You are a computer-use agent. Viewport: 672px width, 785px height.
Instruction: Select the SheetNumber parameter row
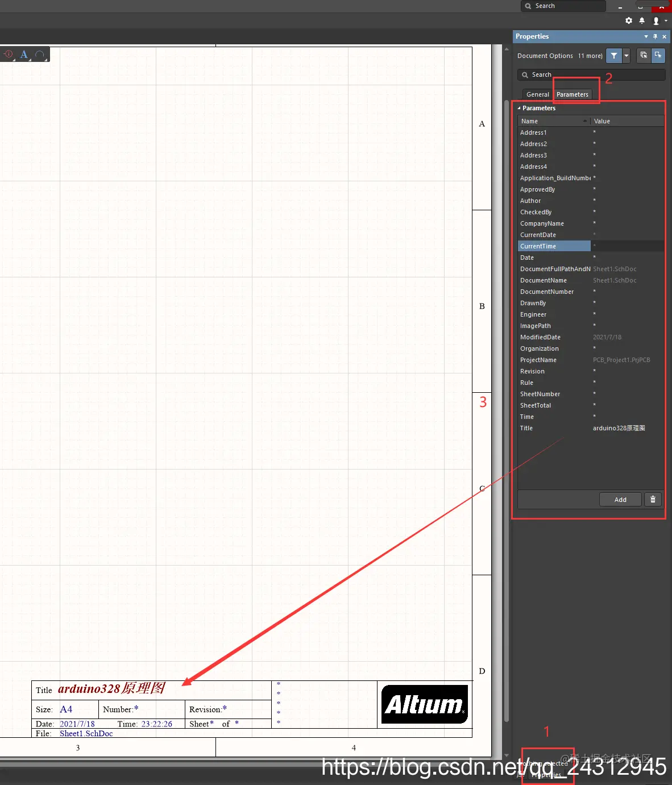point(591,394)
